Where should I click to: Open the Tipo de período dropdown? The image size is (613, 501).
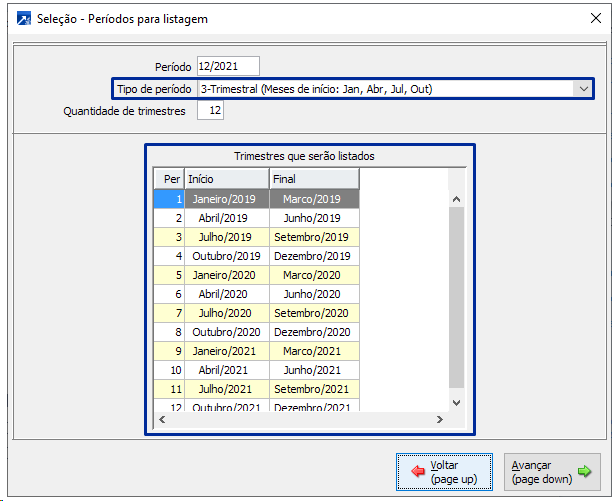pos(583,89)
